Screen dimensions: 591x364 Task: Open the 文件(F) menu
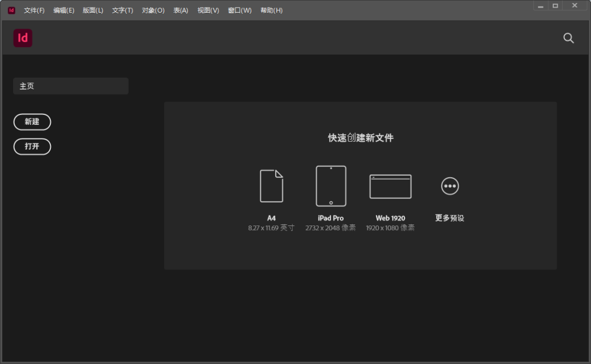point(34,10)
